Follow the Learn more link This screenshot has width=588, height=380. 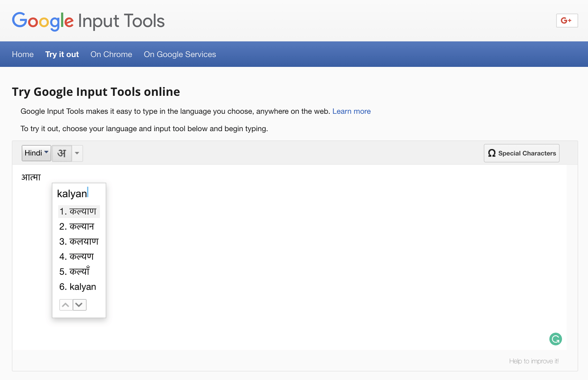click(351, 111)
